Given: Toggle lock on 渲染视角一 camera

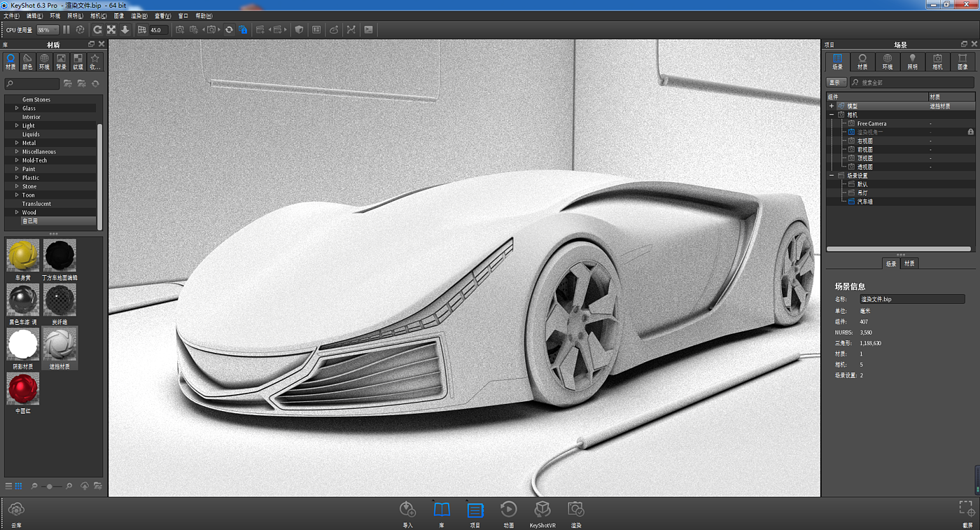Looking at the screenshot, I should pos(970,132).
